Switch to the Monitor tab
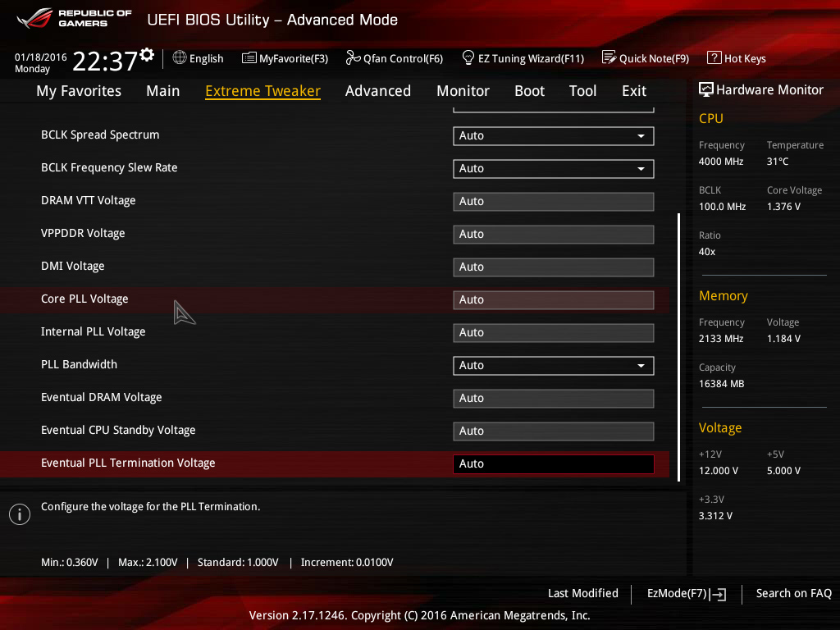Screen dimensions: 840x630 (x=463, y=91)
